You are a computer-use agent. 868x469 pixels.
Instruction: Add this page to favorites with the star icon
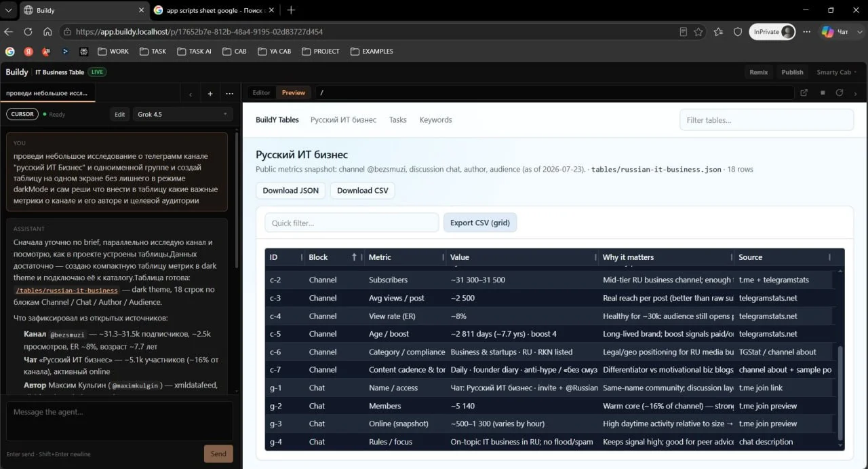(698, 31)
